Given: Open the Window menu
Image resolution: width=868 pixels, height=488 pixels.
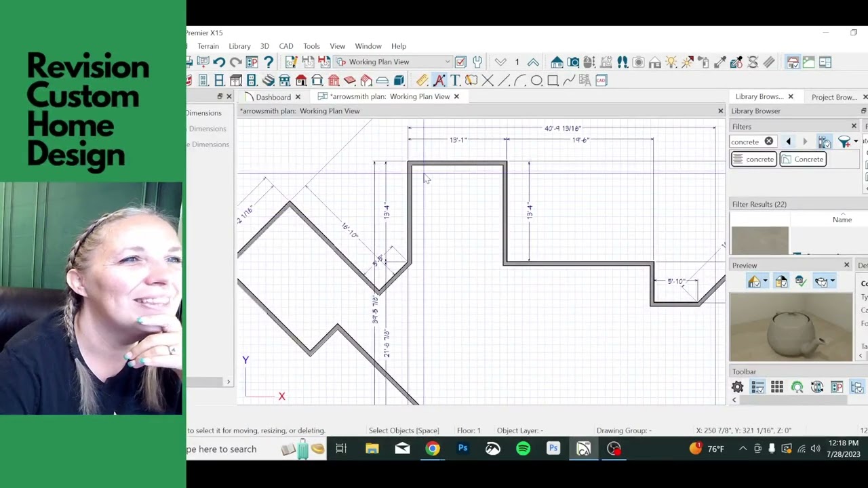Looking at the screenshot, I should click(368, 46).
